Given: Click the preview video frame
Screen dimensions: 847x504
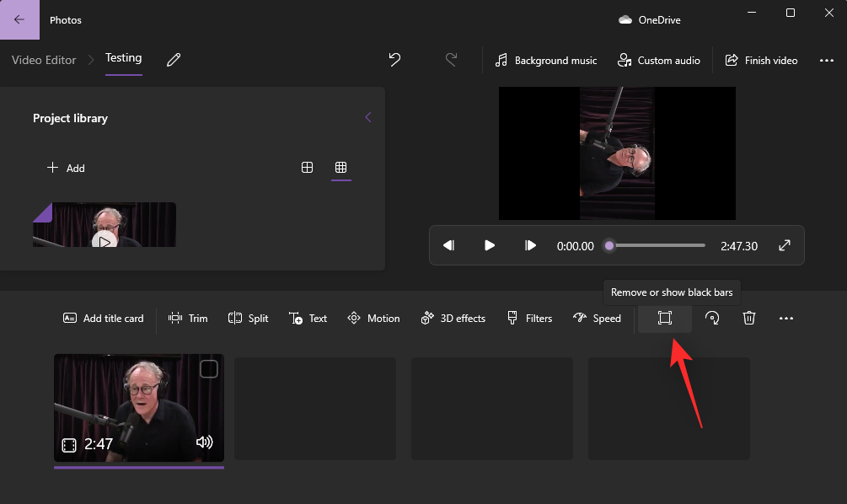Looking at the screenshot, I should (617, 153).
